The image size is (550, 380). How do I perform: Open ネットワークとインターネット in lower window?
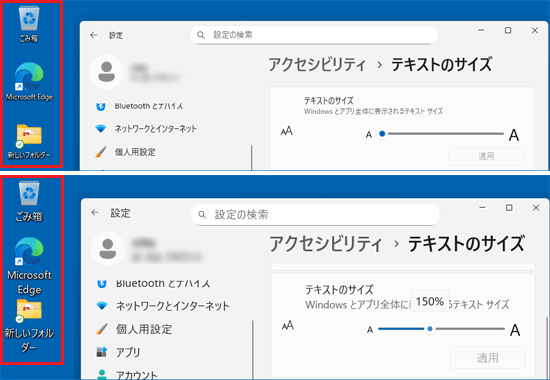[x=173, y=306]
